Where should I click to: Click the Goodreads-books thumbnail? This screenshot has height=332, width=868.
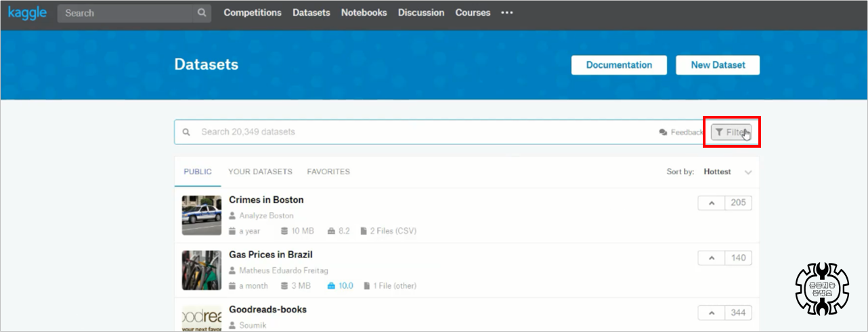coord(202,318)
